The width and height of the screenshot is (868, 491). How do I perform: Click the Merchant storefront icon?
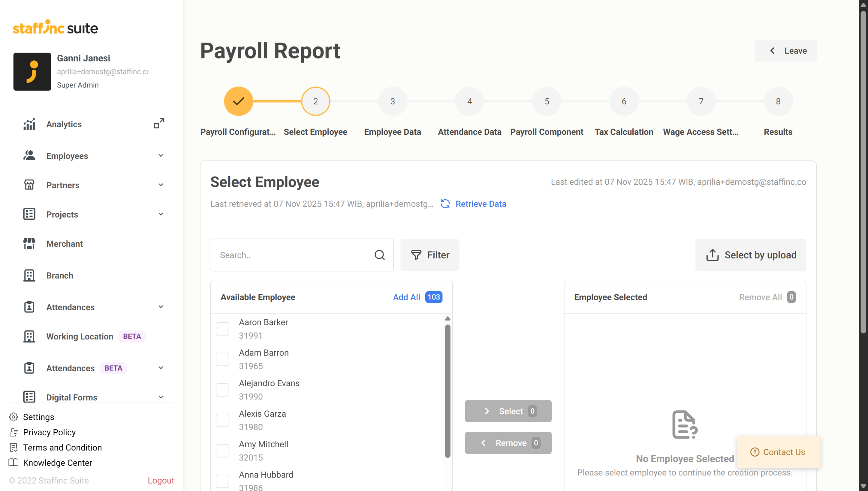[29, 244]
